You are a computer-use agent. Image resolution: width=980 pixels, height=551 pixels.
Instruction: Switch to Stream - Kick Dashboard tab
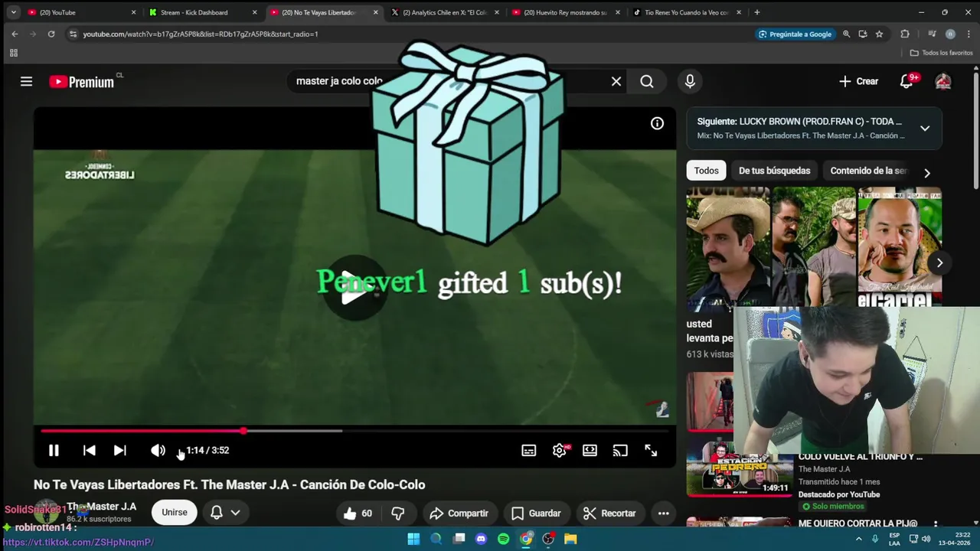[203, 12]
